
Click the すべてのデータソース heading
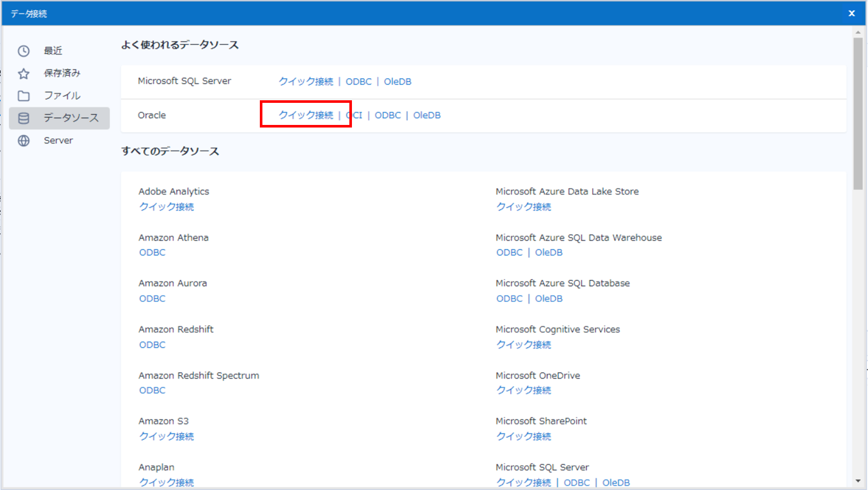click(170, 151)
